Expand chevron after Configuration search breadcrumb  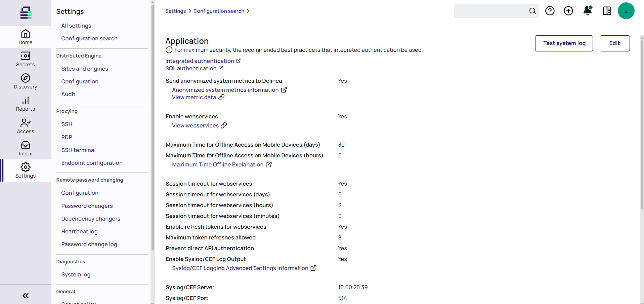(248, 11)
